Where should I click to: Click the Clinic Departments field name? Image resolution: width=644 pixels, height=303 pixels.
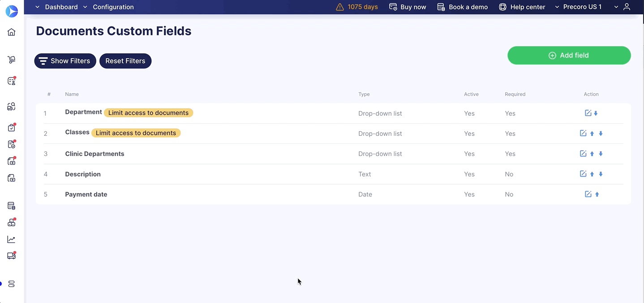(x=94, y=154)
